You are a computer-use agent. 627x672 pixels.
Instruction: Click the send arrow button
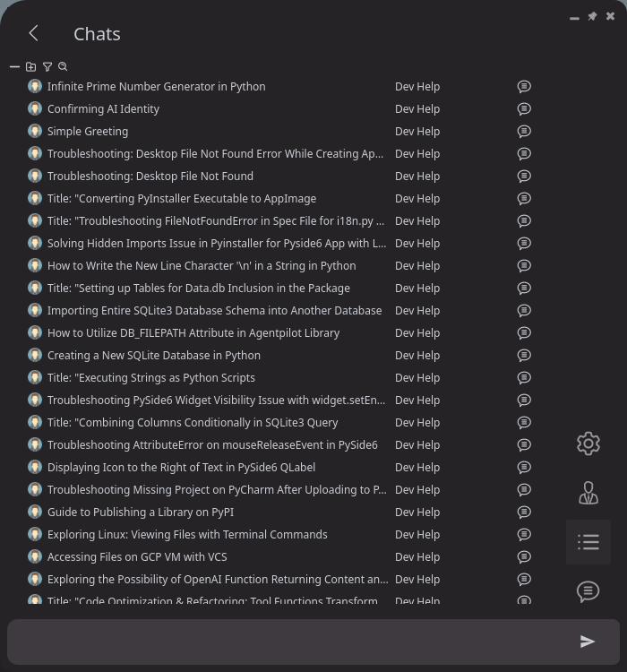point(588,641)
